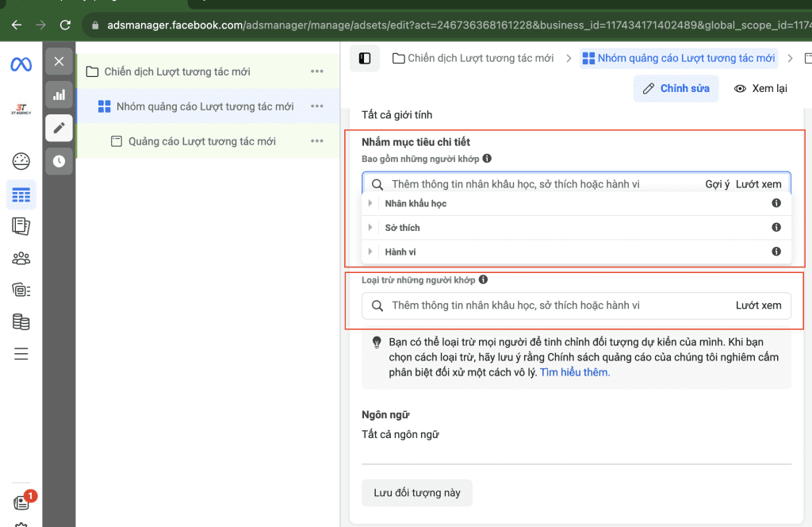Click the browser reload button
The image size is (812, 527).
point(65,25)
